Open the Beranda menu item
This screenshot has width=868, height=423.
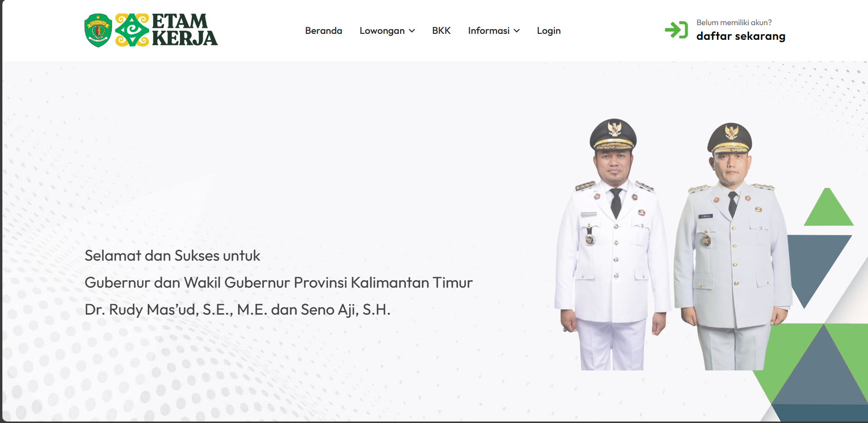click(324, 31)
